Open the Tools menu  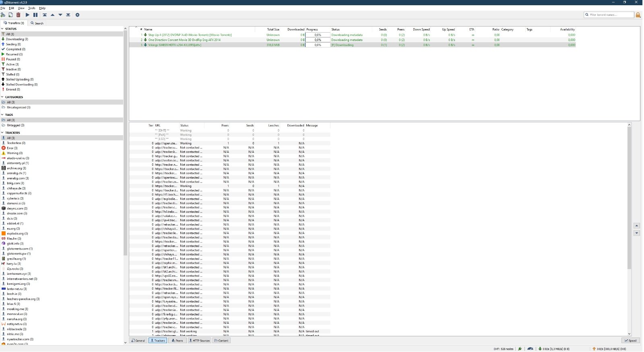point(31,8)
